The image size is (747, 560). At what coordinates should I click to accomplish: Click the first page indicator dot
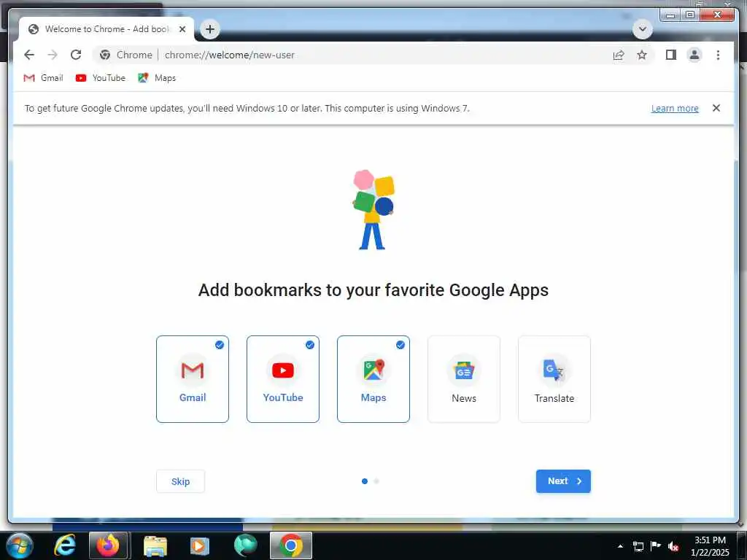[365, 481]
